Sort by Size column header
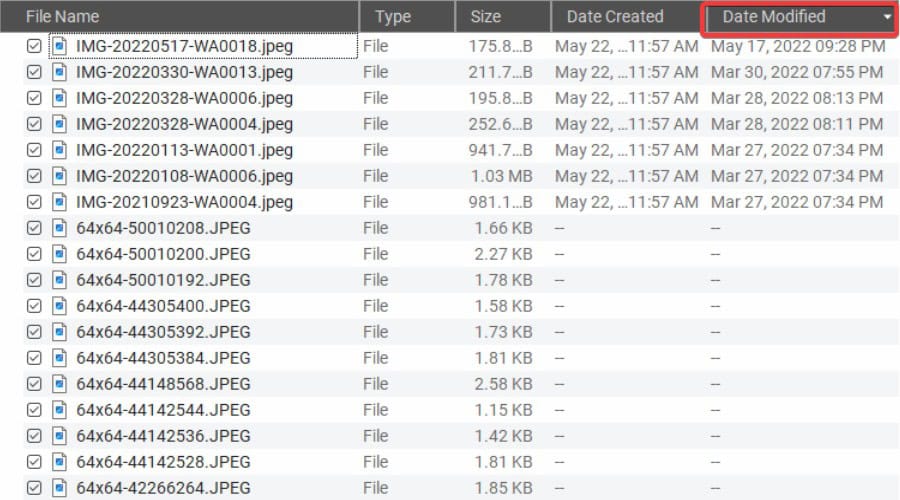900x500 pixels. pyautogui.click(x=503, y=16)
